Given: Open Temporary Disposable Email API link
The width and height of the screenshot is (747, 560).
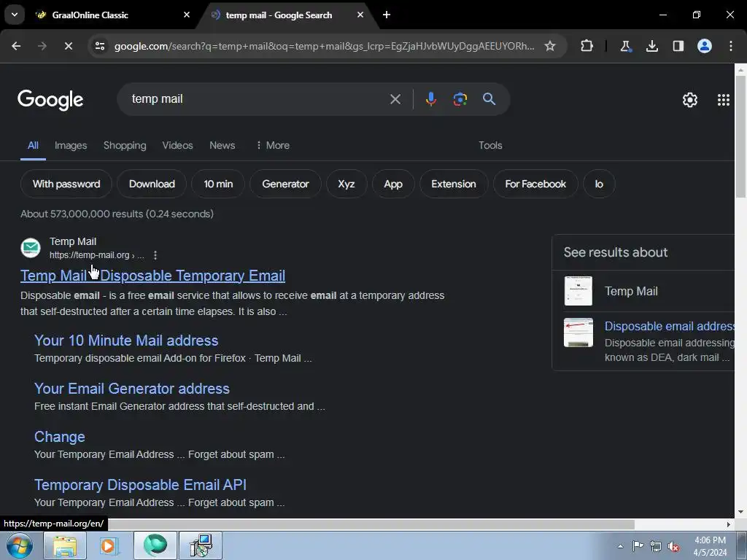Looking at the screenshot, I should 141,485.
